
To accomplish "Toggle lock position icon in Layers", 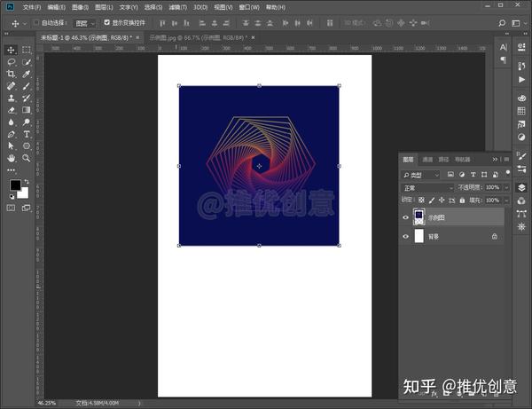I will tap(442, 201).
